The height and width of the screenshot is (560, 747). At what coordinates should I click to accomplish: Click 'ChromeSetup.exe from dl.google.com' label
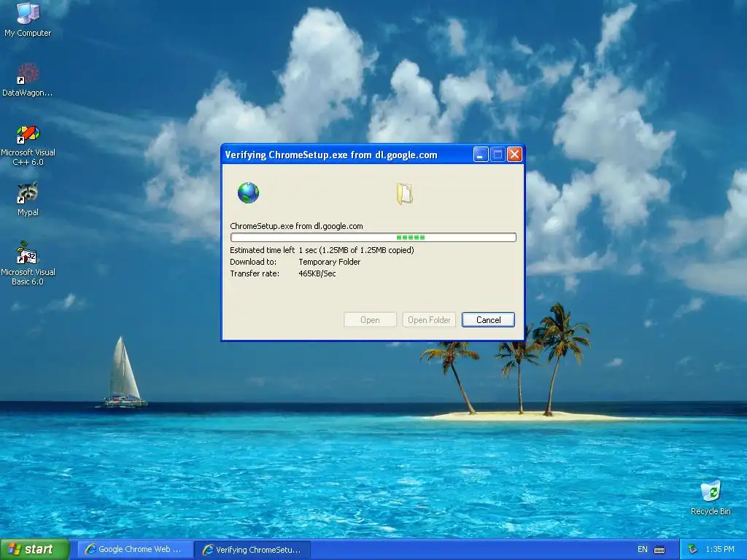point(296,226)
